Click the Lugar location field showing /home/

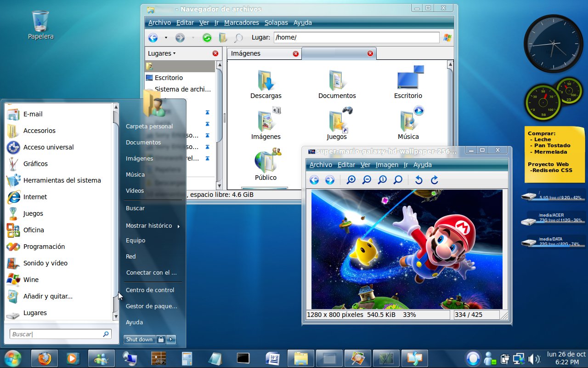pos(356,38)
